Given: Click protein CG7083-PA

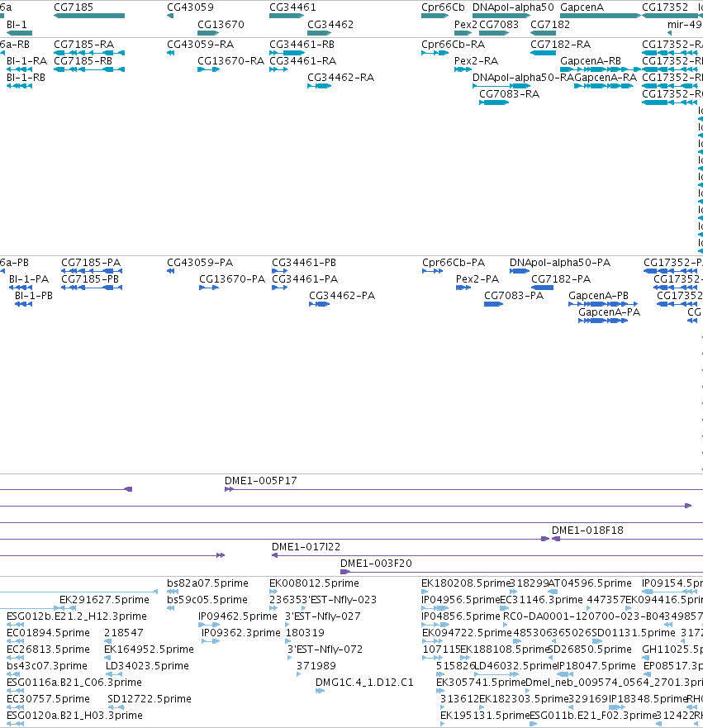Looking at the screenshot, I should 514,296.
